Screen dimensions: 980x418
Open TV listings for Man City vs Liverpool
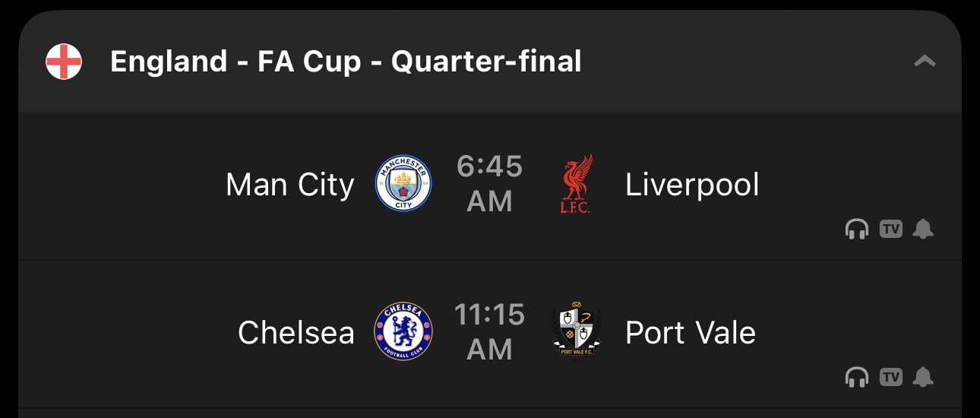(x=890, y=229)
